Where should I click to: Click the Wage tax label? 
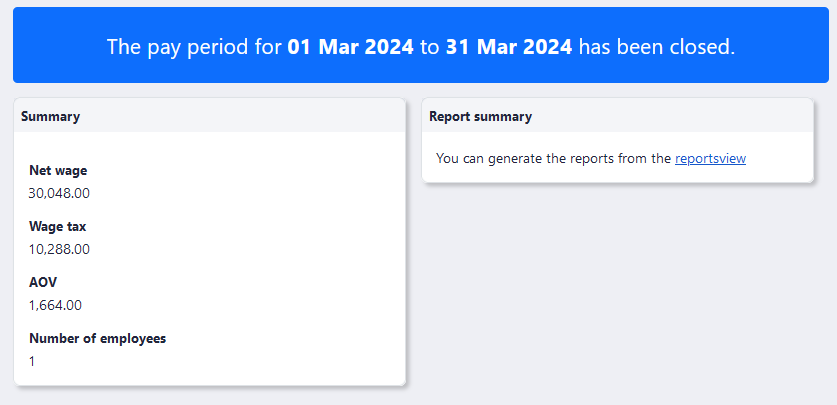58,226
